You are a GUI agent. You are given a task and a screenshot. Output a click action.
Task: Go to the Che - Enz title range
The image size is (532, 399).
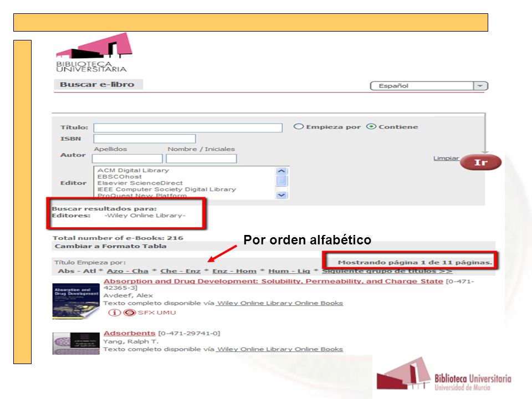click(x=180, y=271)
